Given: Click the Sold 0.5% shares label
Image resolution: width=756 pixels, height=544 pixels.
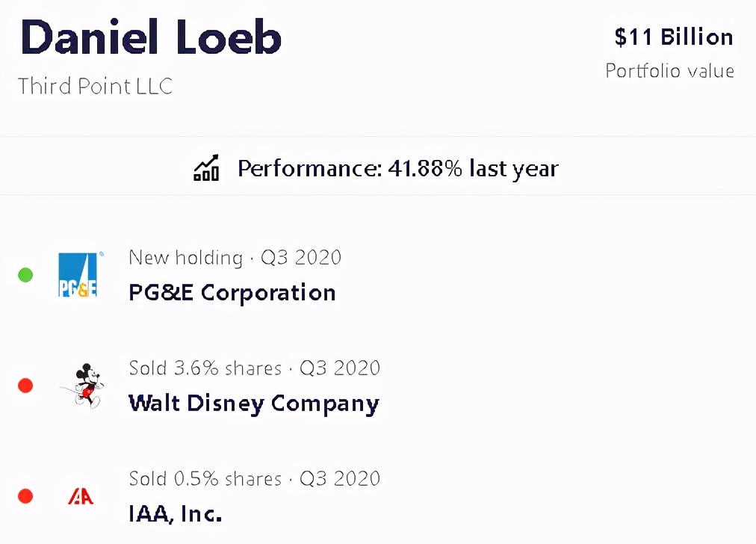Looking at the screenshot, I should point(205,478).
